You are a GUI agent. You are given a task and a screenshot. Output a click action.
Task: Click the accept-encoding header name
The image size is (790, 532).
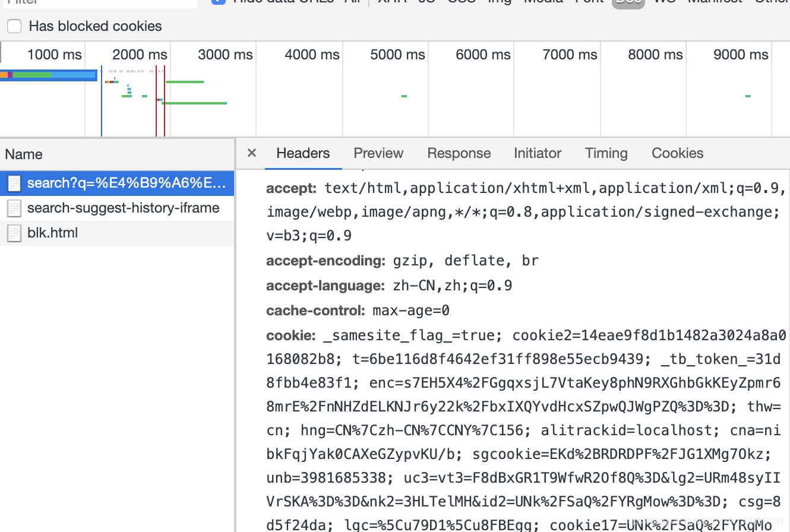tap(326, 261)
